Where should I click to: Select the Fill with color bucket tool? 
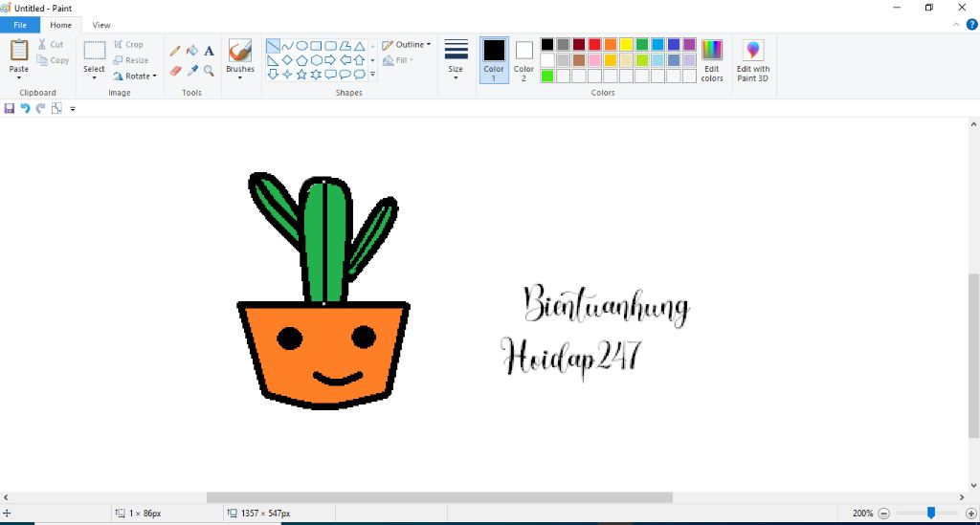pyautogui.click(x=192, y=51)
